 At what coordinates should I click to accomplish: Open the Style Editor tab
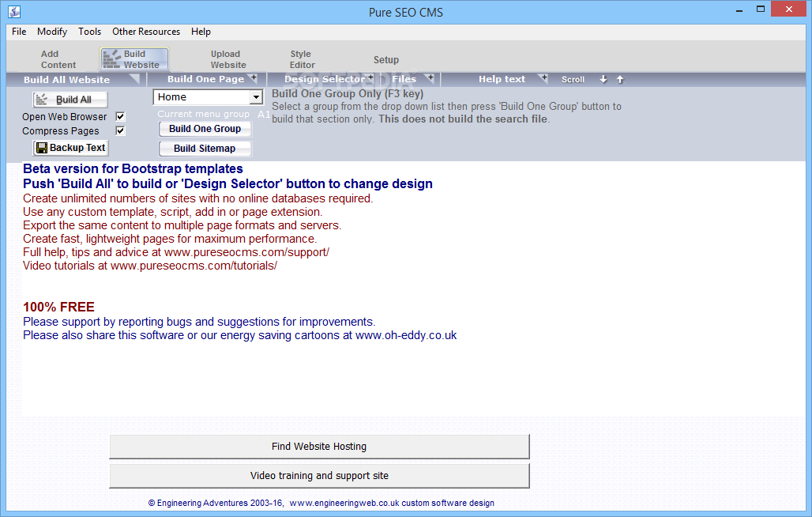(302, 59)
